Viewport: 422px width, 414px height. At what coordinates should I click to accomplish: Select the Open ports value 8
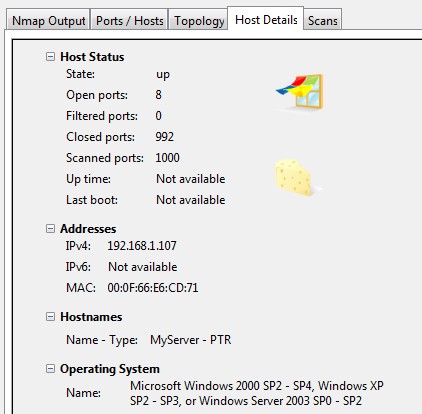click(x=158, y=95)
